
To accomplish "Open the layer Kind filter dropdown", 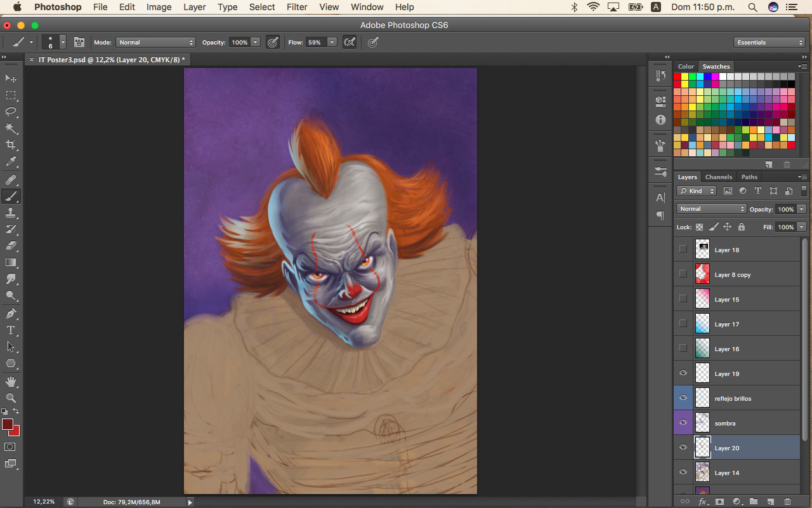I will 697,190.
